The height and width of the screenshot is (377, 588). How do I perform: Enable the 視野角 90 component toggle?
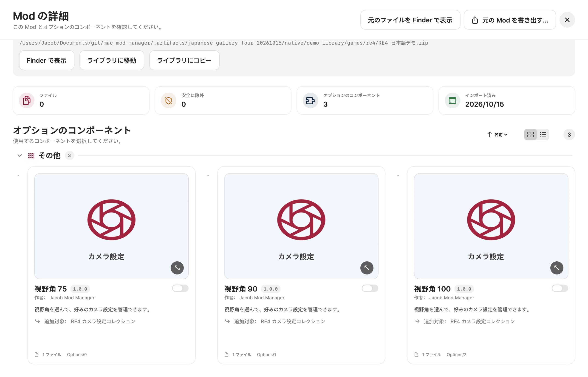(370, 288)
